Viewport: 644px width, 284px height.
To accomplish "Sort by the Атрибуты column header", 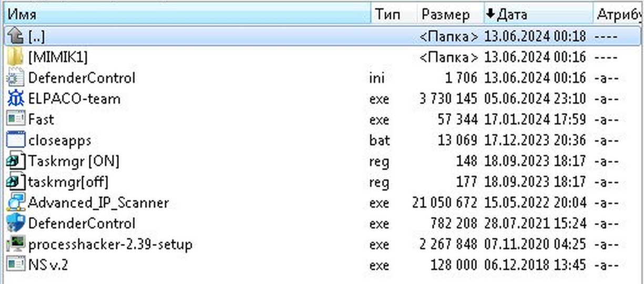I will click(618, 14).
